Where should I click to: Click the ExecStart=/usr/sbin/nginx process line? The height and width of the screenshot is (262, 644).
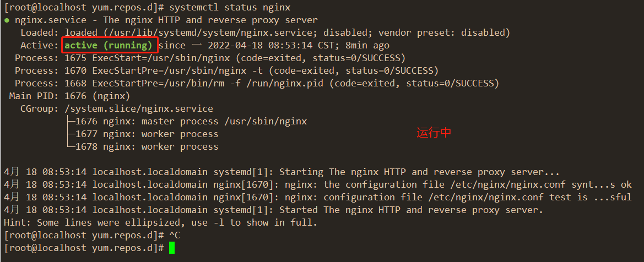210,58
